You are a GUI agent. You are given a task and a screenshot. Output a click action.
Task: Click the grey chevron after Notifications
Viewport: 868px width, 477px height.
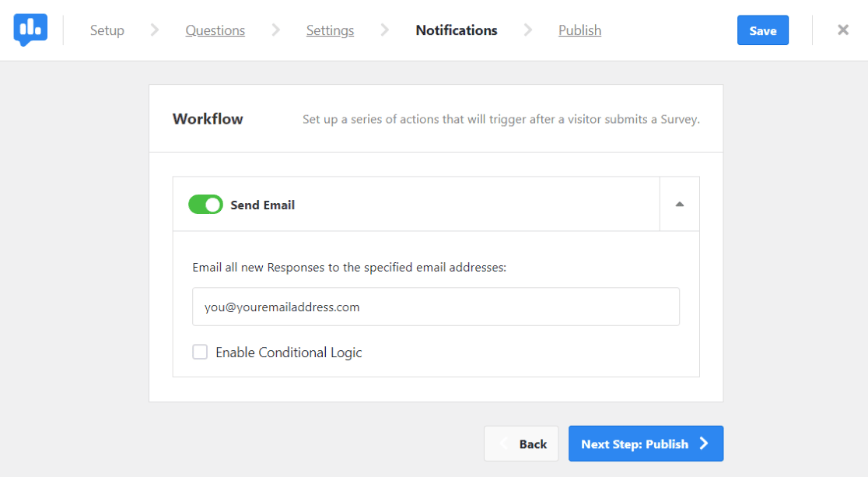click(x=528, y=30)
